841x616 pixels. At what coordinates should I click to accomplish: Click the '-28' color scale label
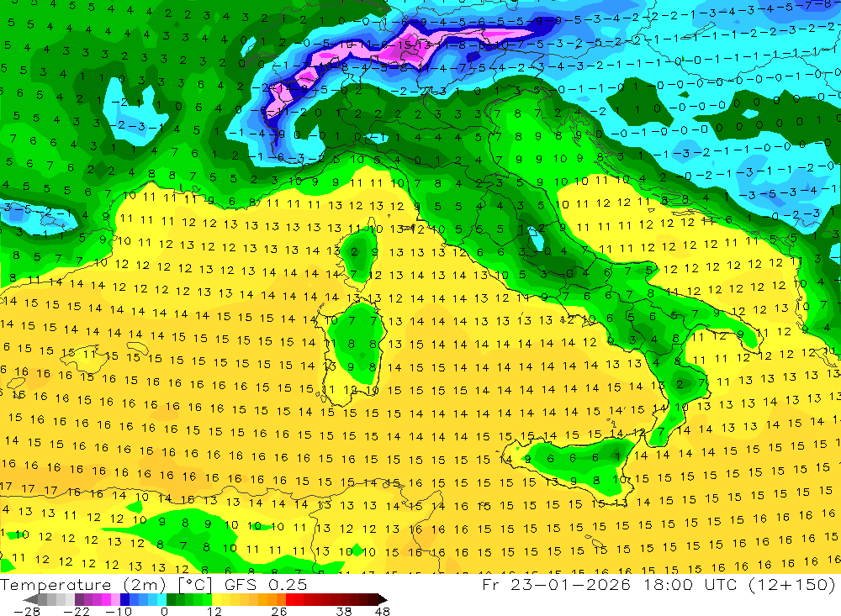click(27, 612)
